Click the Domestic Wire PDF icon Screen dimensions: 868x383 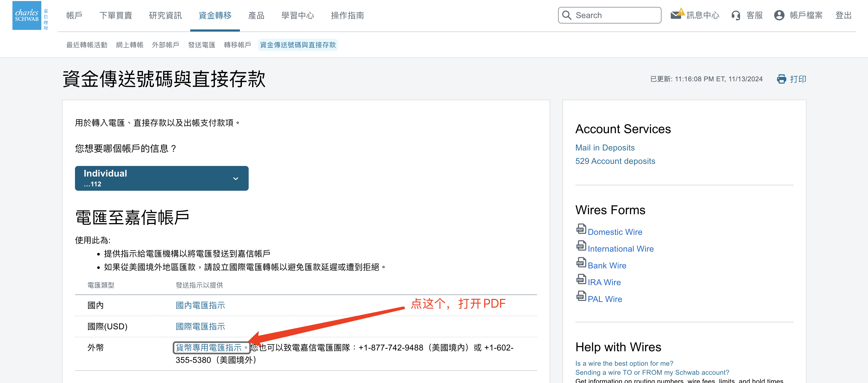(581, 229)
